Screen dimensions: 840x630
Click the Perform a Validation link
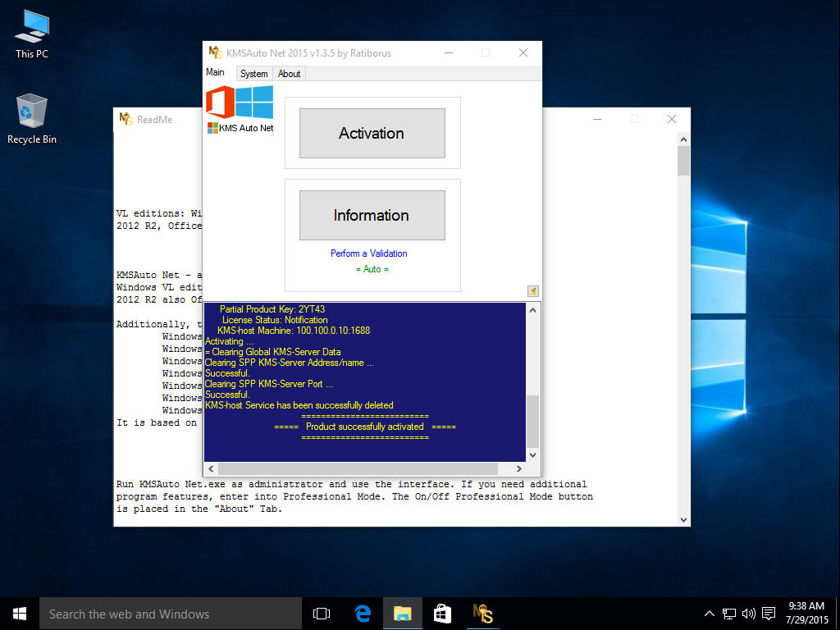point(368,253)
